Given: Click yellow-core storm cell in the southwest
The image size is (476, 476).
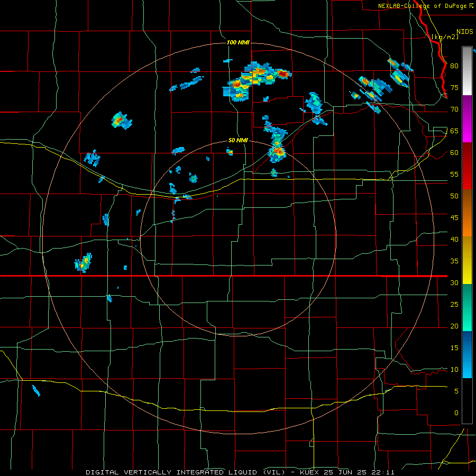Looking at the screenshot, I should pyautogui.click(x=84, y=262).
